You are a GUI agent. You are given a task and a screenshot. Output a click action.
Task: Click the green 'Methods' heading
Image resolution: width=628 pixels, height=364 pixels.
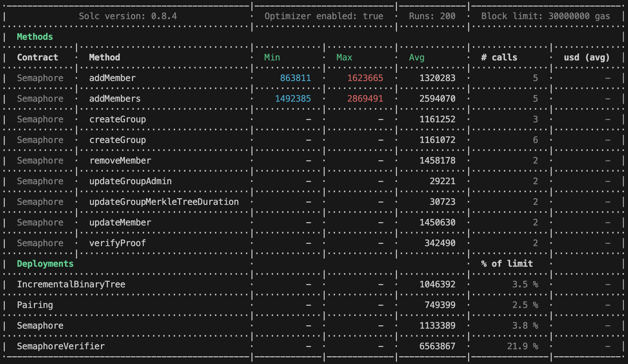point(35,37)
